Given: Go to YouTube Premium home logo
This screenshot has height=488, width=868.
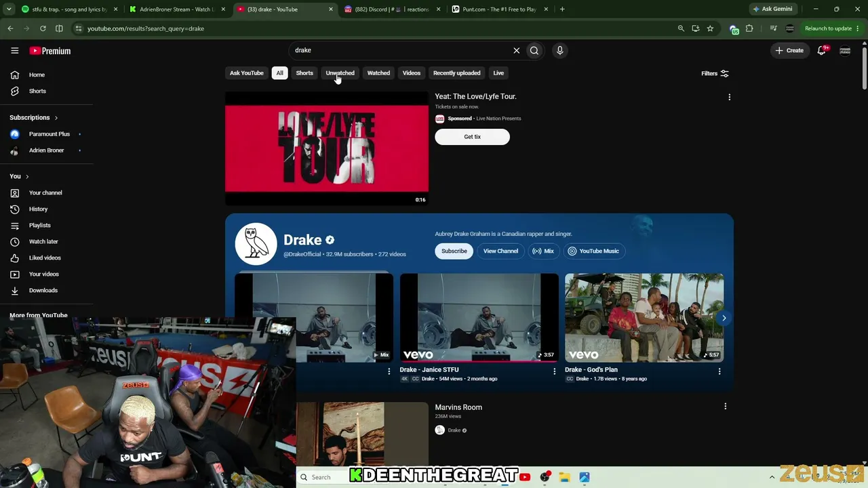Looking at the screenshot, I should pyautogui.click(x=50, y=51).
